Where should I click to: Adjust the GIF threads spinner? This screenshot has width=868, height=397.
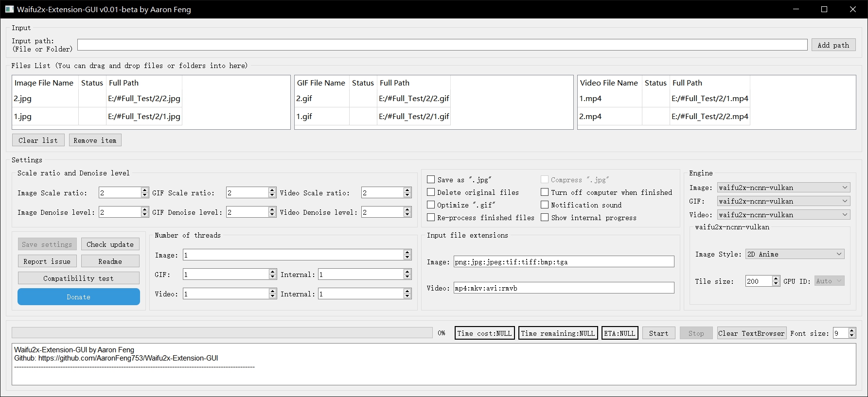click(x=230, y=274)
